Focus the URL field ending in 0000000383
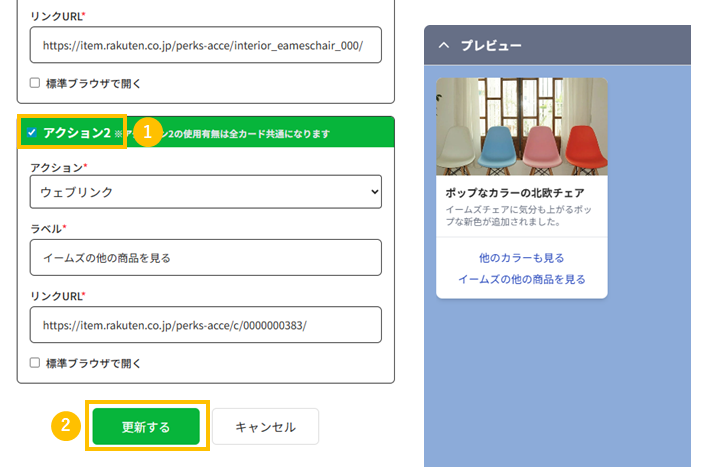 [205, 325]
